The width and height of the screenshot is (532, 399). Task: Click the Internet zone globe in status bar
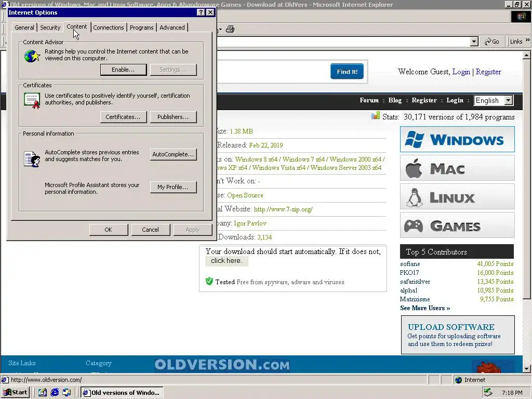[458, 380]
